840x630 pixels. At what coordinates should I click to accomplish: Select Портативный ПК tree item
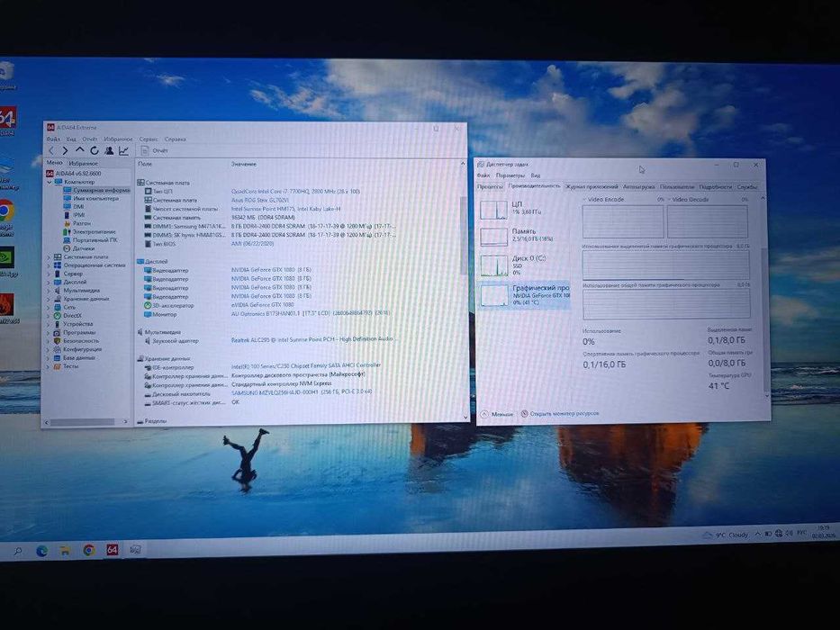click(x=90, y=240)
